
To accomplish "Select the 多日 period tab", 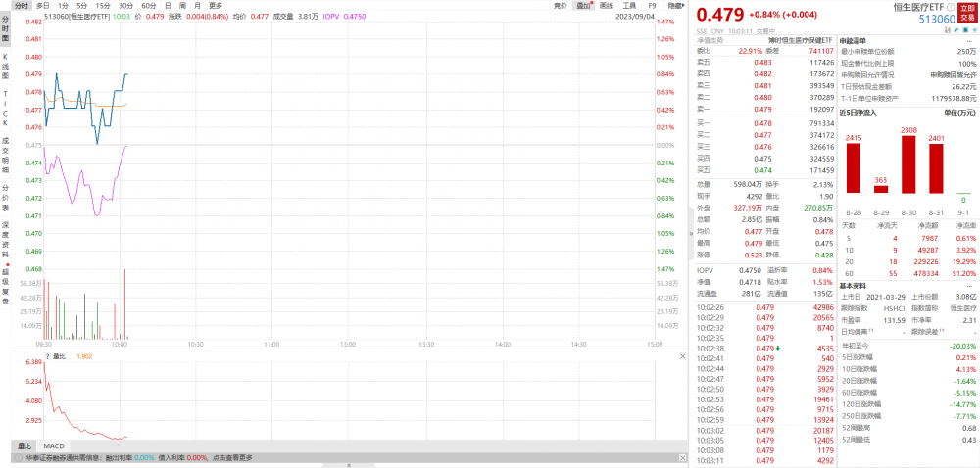I will (42, 5).
